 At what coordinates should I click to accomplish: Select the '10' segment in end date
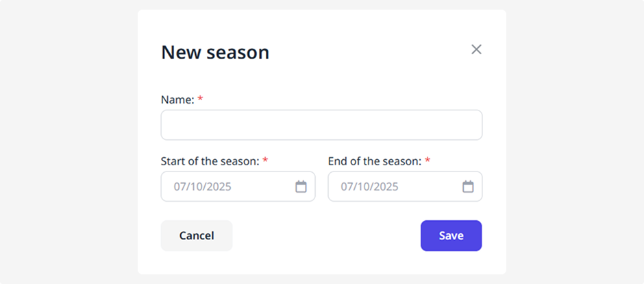click(x=364, y=187)
